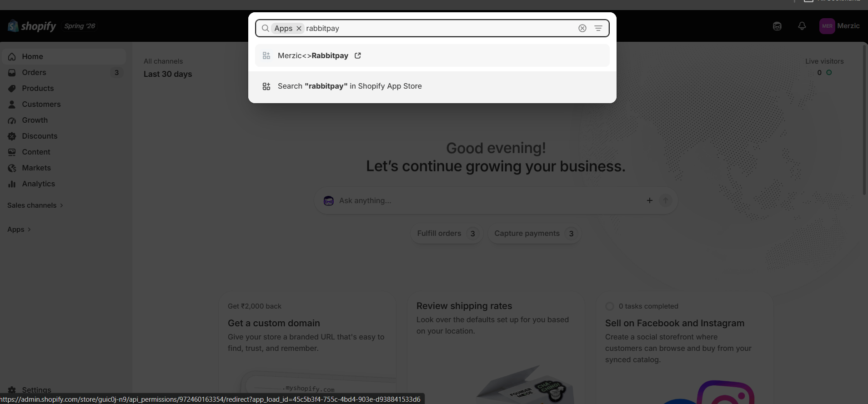Click the page vertical scrollbar

[865, 119]
